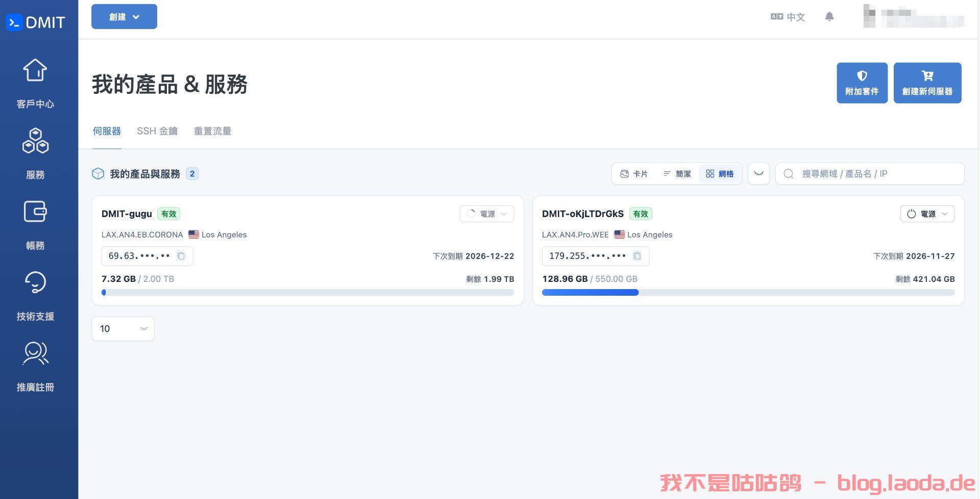Open 電源 dropdown for DMIT-gugu
The image size is (980, 499).
[487, 214]
